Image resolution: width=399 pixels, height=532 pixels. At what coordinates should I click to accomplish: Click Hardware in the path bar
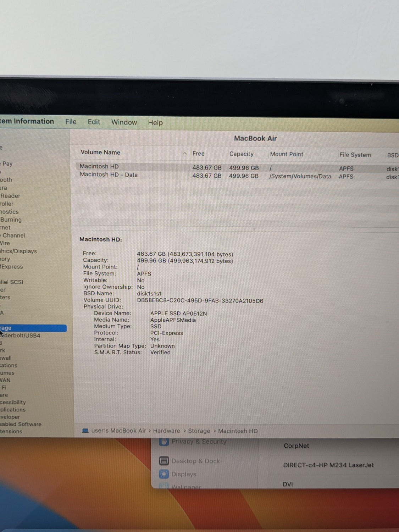tap(167, 431)
